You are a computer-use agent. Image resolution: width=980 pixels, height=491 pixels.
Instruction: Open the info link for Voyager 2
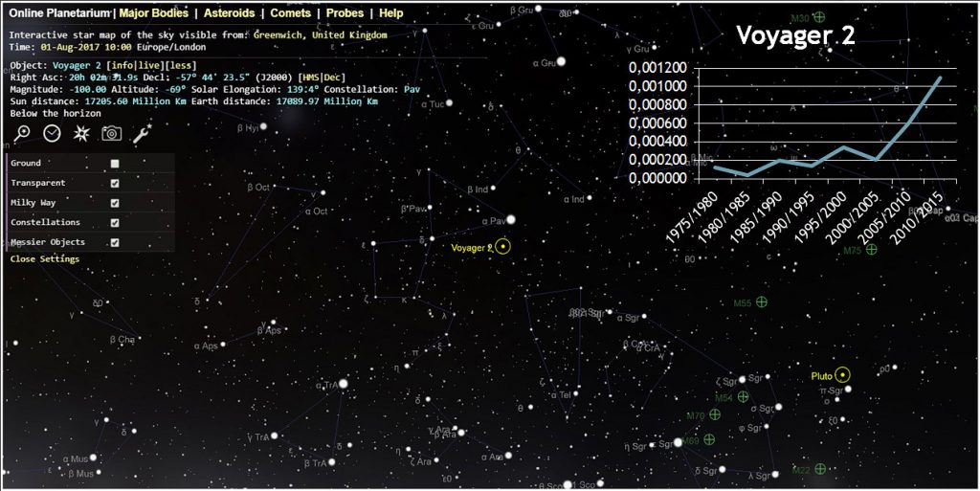point(122,66)
